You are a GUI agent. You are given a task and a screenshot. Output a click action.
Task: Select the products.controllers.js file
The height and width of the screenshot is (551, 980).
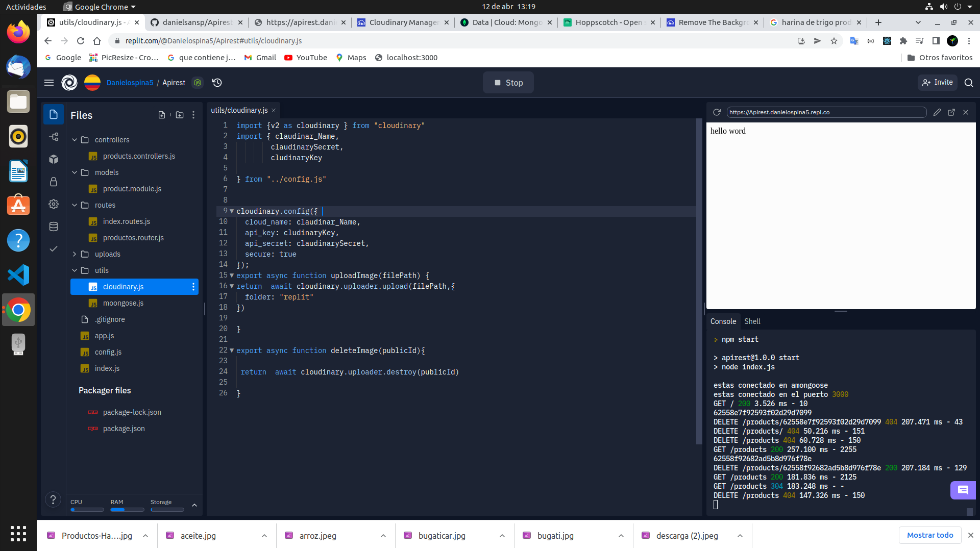pyautogui.click(x=138, y=156)
